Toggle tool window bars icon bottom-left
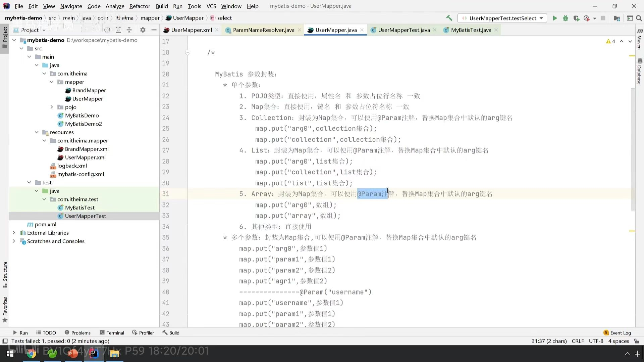Viewport: 644px width, 362px height. 5,341
